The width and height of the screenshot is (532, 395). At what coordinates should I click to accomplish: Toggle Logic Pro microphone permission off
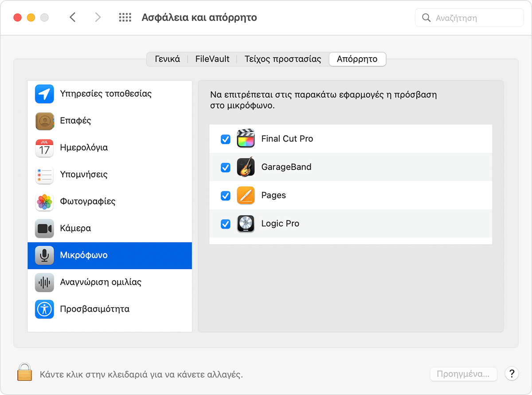[x=226, y=224]
